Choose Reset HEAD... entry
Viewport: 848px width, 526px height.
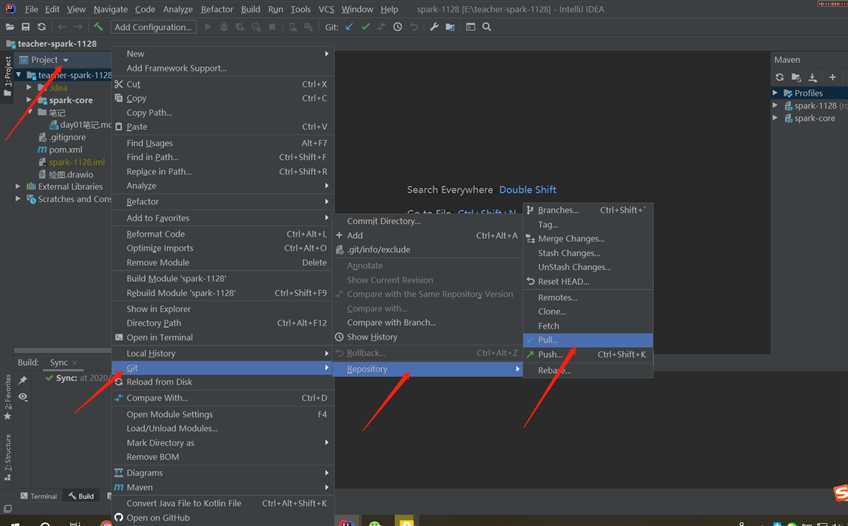coord(588,282)
